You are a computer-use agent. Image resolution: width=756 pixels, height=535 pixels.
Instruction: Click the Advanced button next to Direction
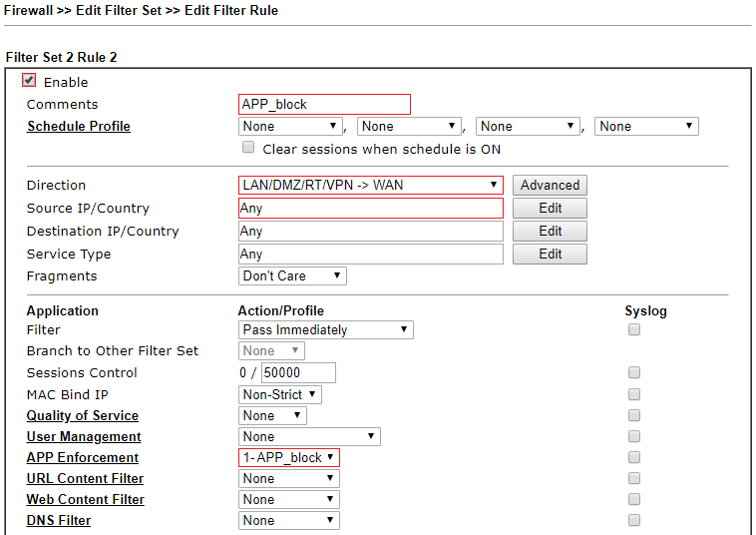pos(550,186)
